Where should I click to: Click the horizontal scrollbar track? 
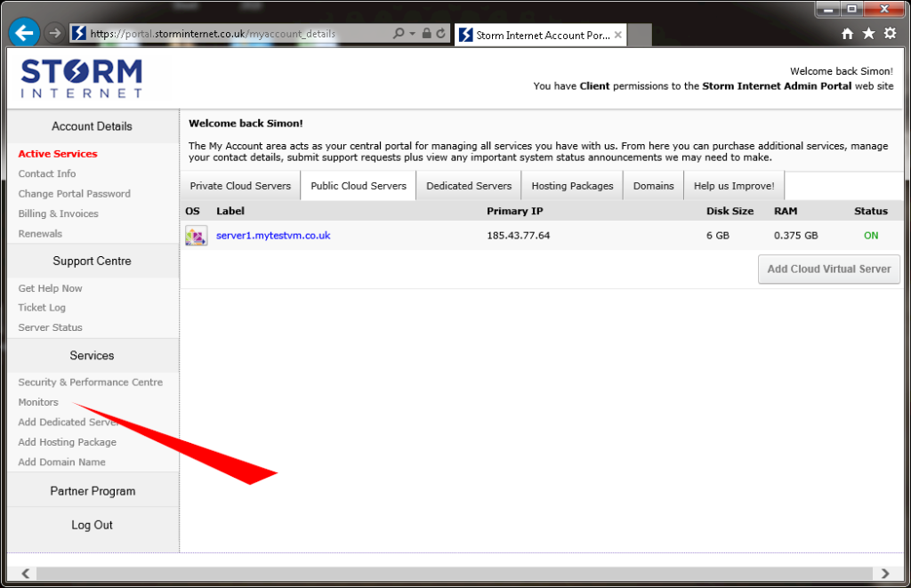point(455,574)
